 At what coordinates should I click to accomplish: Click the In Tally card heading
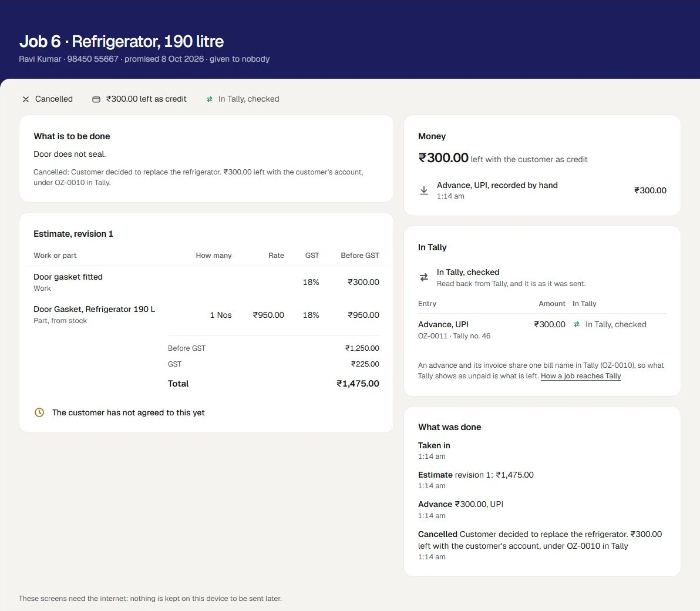pos(432,247)
